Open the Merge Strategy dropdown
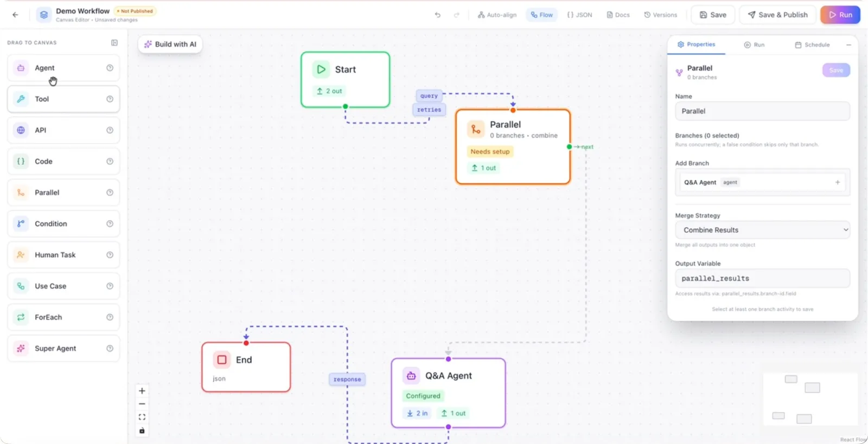The width and height of the screenshot is (868, 444). 762,230
